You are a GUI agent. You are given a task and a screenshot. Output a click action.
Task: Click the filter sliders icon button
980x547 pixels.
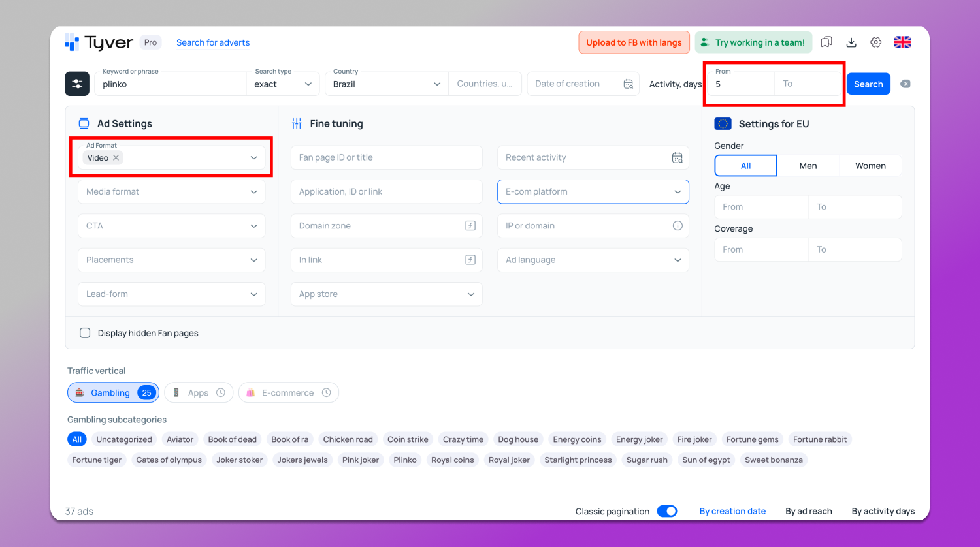click(77, 84)
